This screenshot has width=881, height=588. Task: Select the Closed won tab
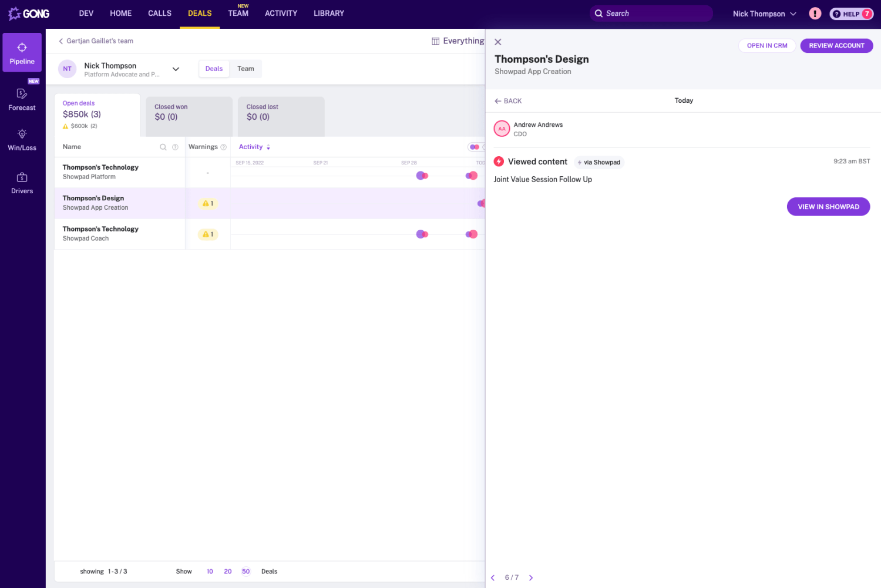coord(189,112)
